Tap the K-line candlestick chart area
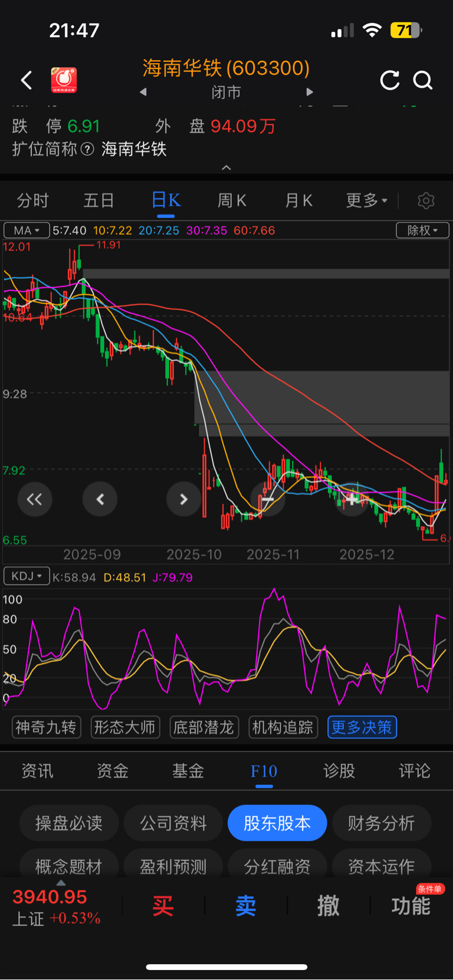Image resolution: width=453 pixels, height=980 pixels. pos(226,392)
